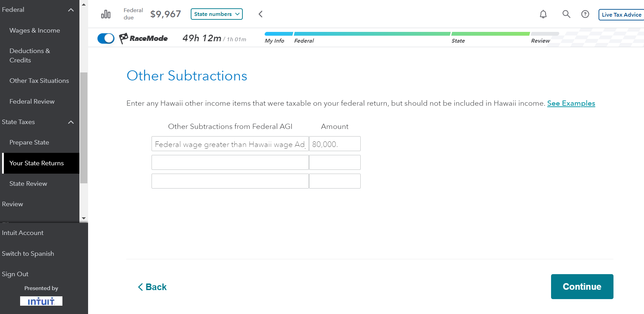Image resolution: width=644 pixels, height=314 pixels.
Task: Open the help question mark icon
Action: point(585,14)
